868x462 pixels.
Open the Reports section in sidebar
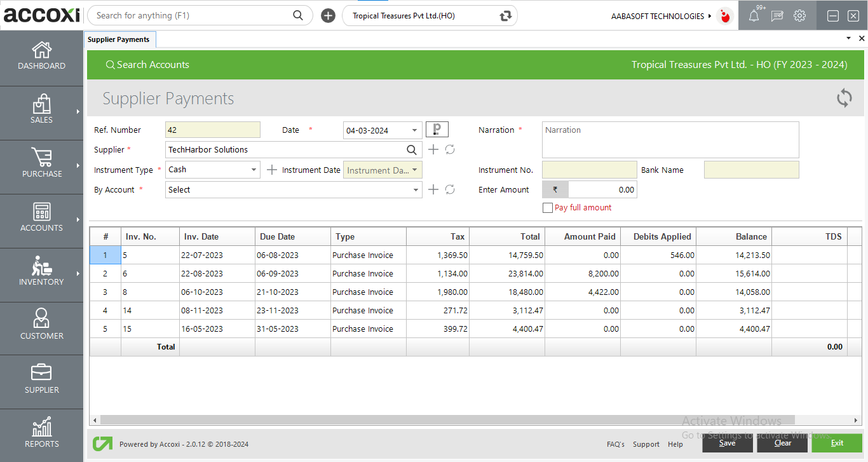(x=41, y=435)
